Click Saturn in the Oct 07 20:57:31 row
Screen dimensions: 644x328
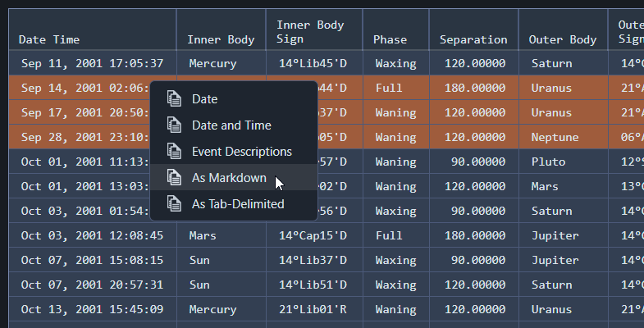(x=551, y=285)
